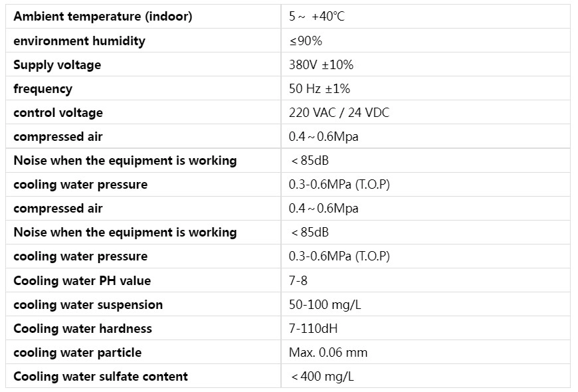Image resolution: width=578 pixels, height=392 pixels.
Task: Select the 50-100 mg/L suspension value
Action: click(325, 304)
